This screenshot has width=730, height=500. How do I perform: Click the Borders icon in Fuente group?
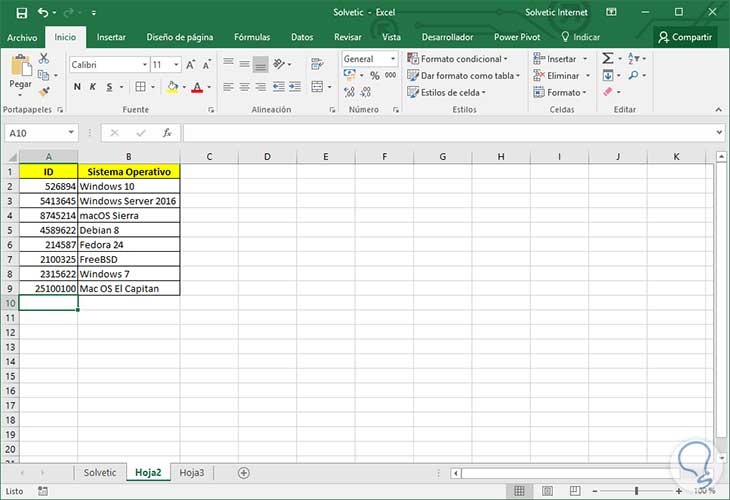click(140, 87)
